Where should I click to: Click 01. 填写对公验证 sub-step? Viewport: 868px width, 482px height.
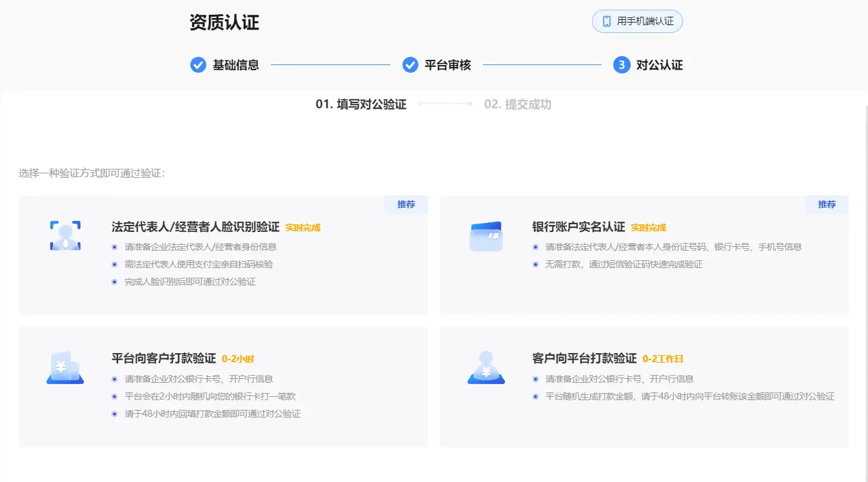click(361, 104)
